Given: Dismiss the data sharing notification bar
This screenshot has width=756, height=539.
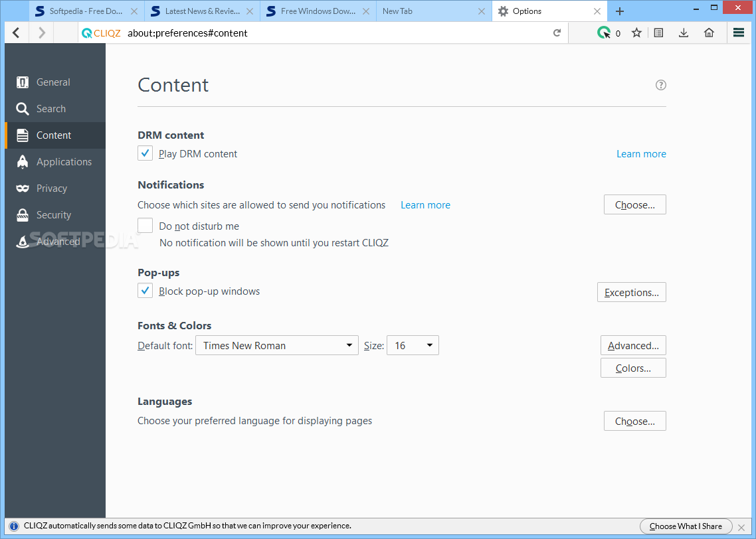Looking at the screenshot, I should coord(741,528).
